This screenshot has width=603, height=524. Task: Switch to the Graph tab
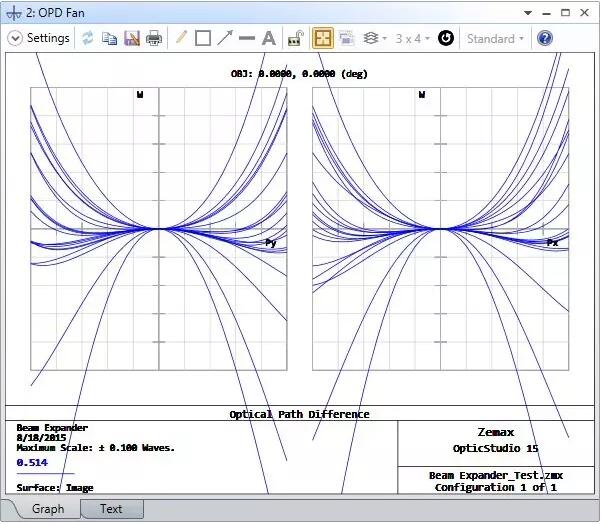tap(48, 509)
